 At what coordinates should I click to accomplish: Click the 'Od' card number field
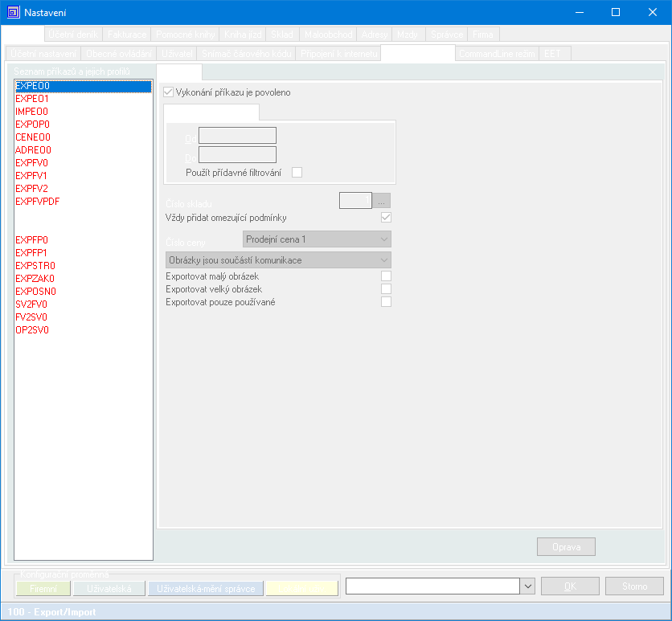(x=237, y=136)
